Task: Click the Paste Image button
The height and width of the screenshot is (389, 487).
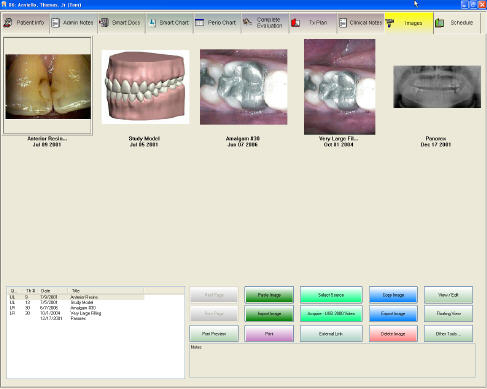Action: (x=269, y=295)
